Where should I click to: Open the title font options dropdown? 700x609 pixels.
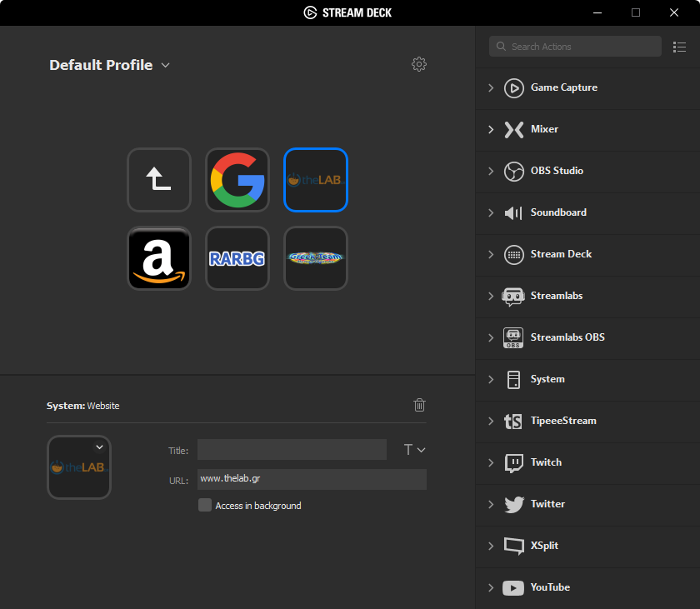point(414,450)
